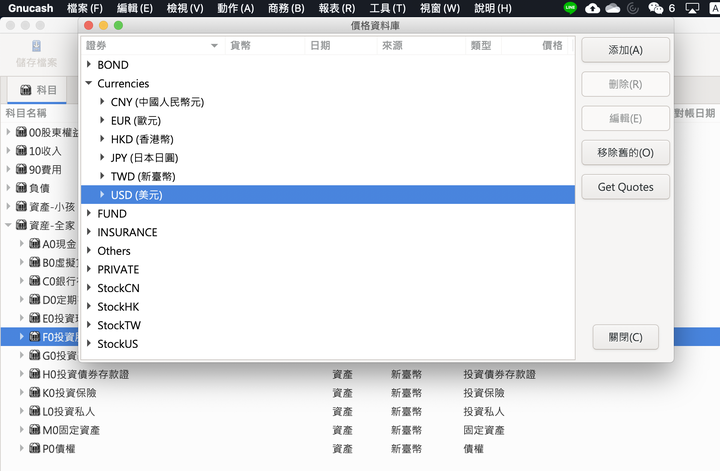Sort by the 證券 column header

152,45
